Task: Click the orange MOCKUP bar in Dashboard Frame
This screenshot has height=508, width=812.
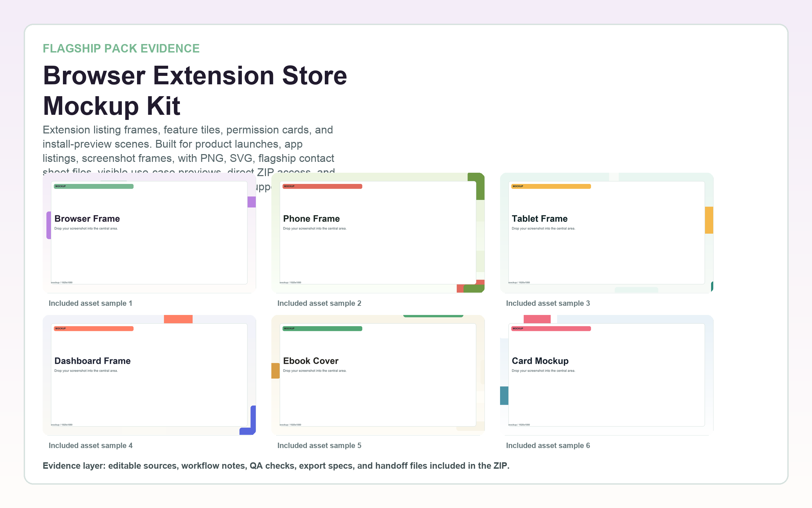Action: (94, 329)
